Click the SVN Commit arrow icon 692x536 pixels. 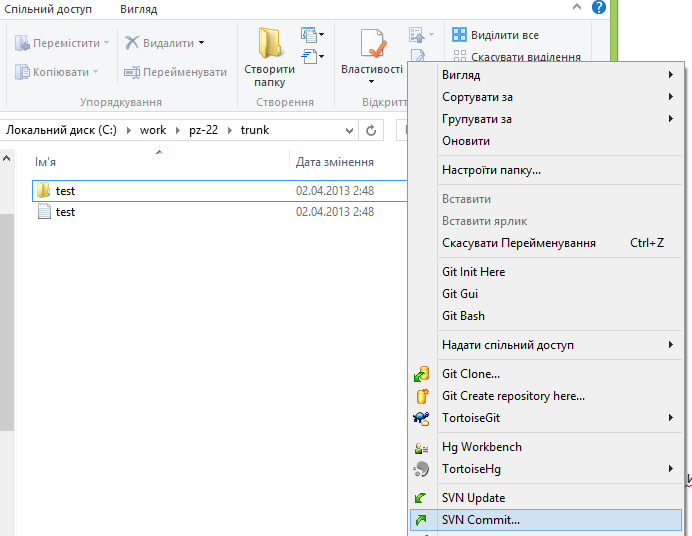click(421, 520)
